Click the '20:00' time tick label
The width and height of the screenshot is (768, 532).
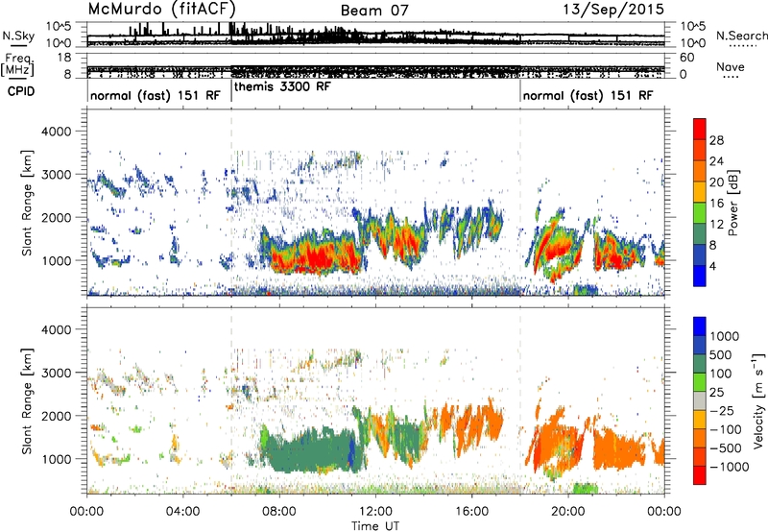pos(567,512)
